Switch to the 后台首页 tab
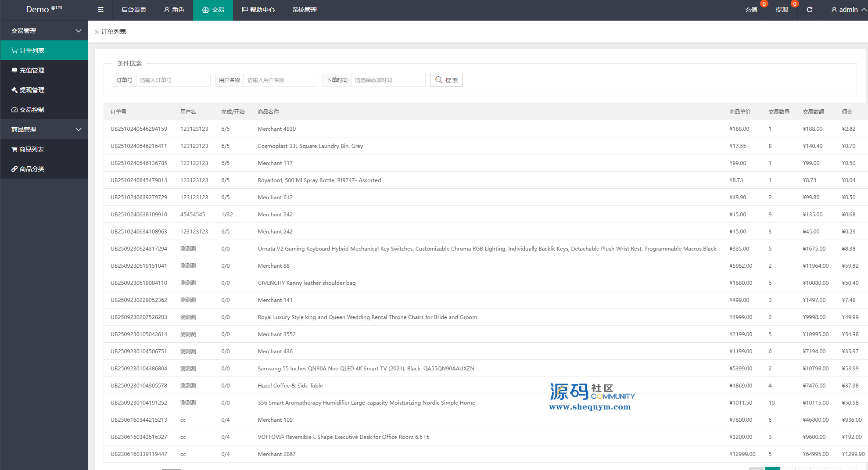This screenshot has height=470, width=868. coord(133,10)
